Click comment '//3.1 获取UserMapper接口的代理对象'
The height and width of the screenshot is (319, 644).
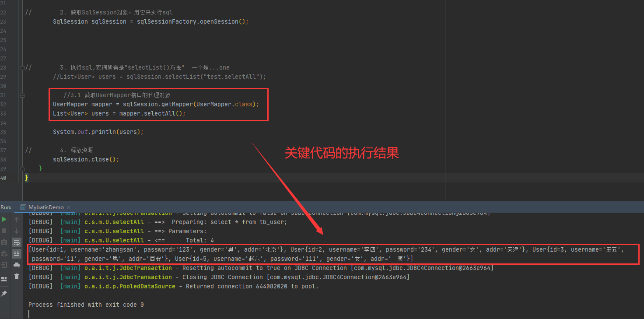(x=117, y=95)
